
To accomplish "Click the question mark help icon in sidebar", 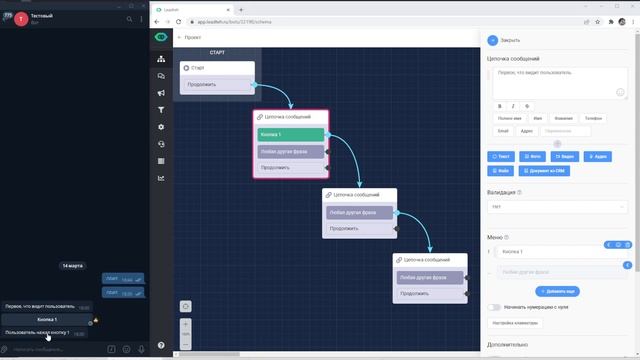I will [161, 345].
